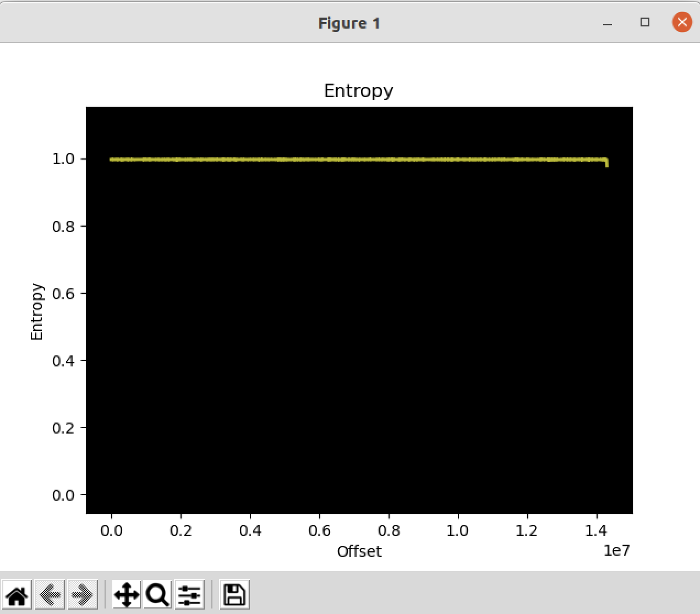Click the 'Offset' x-axis label
The image size is (700, 614).
359,551
